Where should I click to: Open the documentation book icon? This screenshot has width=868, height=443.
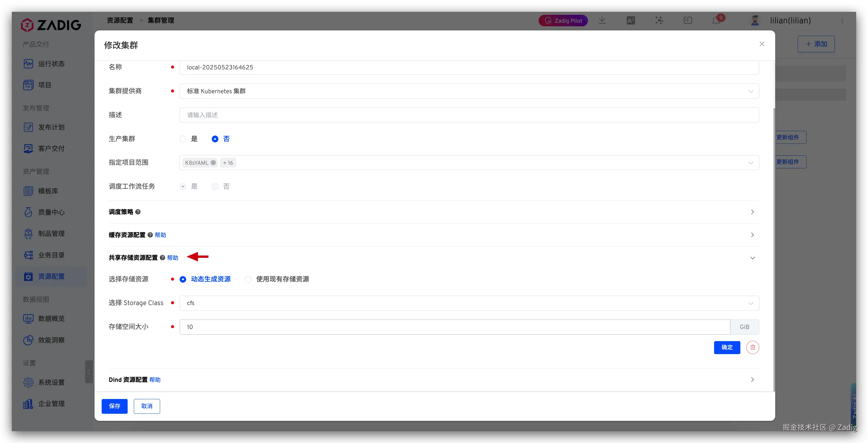point(687,21)
